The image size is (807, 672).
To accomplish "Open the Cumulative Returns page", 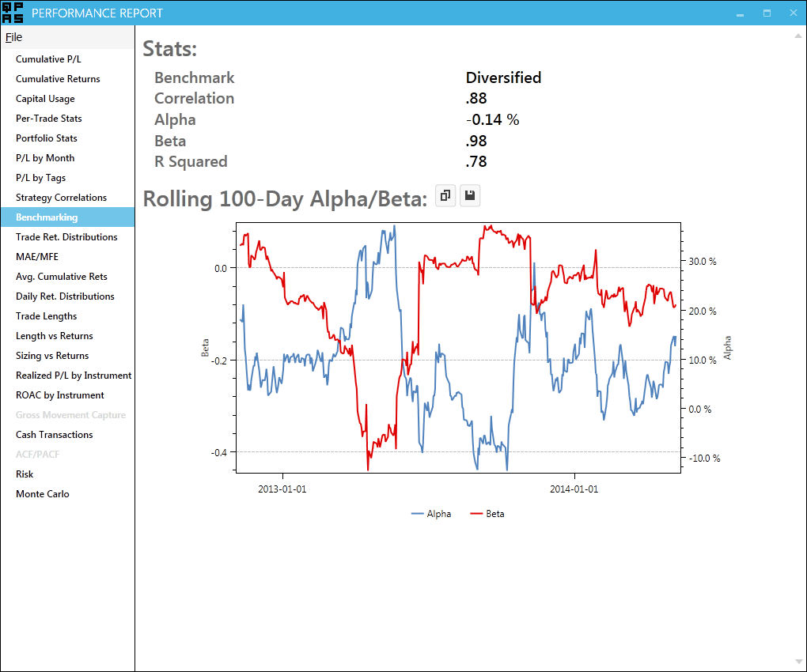I will click(x=58, y=79).
